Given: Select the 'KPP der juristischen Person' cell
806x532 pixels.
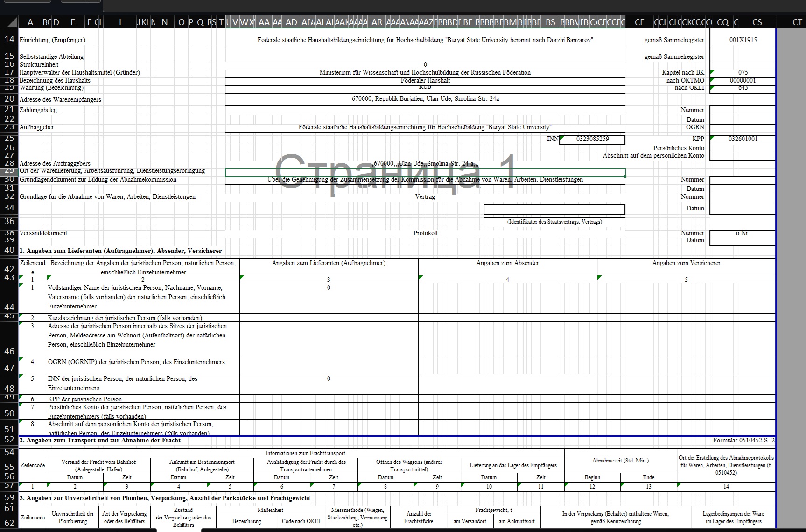Looking at the screenshot, I should click(x=143, y=399).
